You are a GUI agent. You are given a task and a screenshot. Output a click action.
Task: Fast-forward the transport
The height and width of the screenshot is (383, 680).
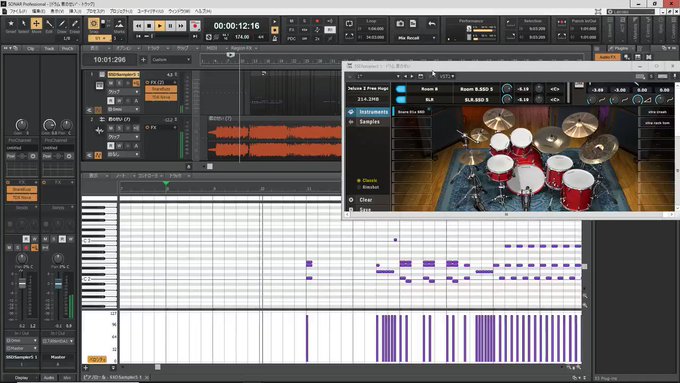pyautogui.click(x=181, y=26)
